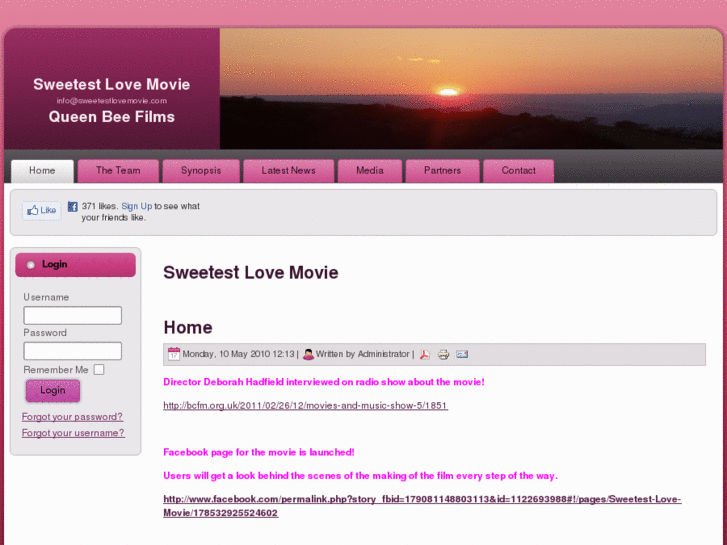Follow the Forgot your password link

pyautogui.click(x=72, y=417)
